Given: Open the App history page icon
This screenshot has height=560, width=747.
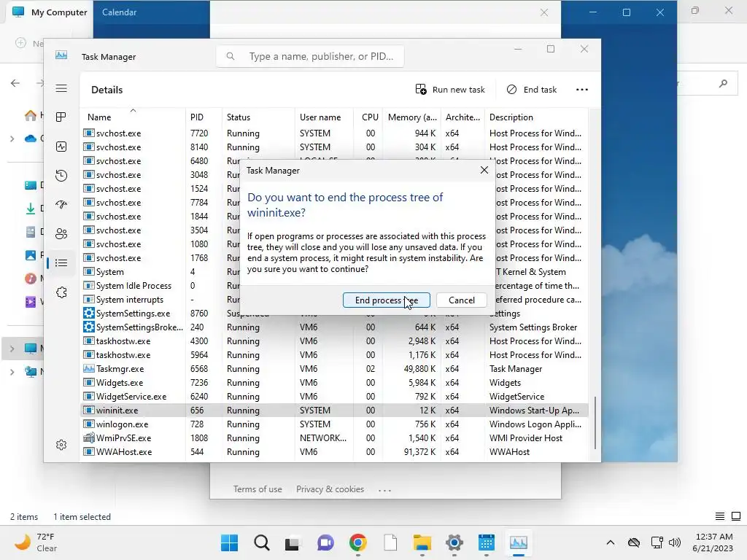Looking at the screenshot, I should point(61,176).
